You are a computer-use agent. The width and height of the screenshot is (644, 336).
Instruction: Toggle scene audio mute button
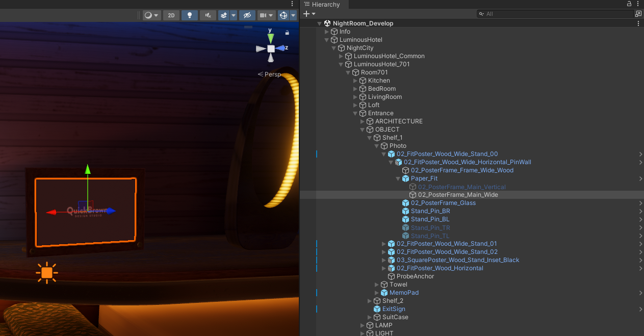pos(208,15)
